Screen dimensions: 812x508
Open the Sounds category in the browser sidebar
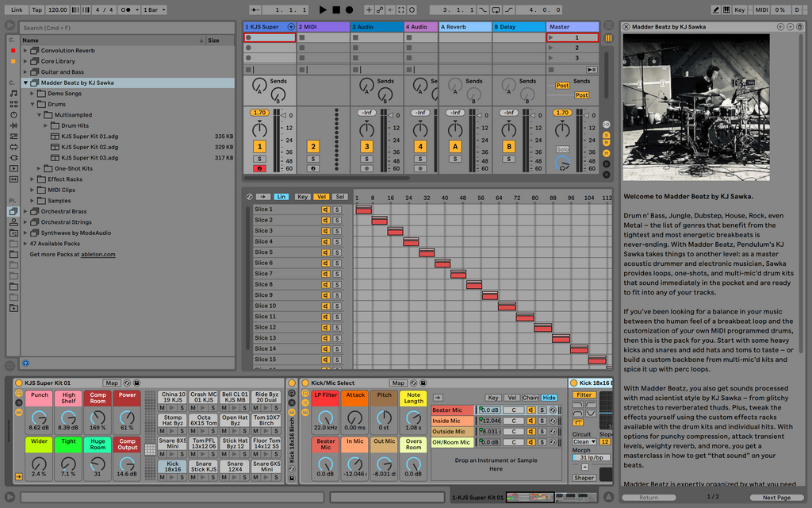pyautogui.click(x=13, y=94)
